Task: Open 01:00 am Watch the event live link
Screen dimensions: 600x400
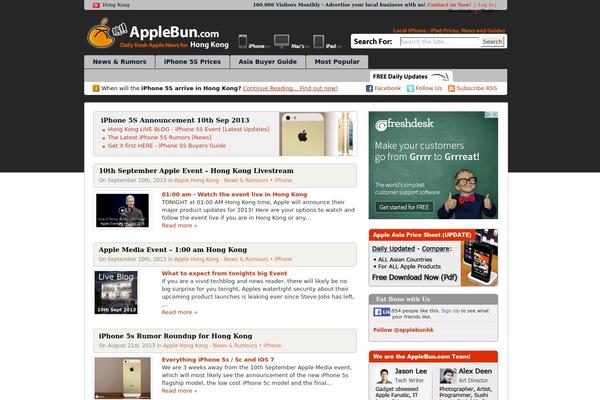Action: click(234, 194)
